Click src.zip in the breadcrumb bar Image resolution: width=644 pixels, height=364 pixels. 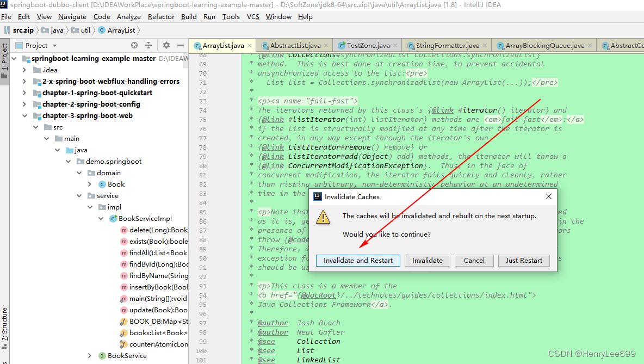click(x=19, y=30)
